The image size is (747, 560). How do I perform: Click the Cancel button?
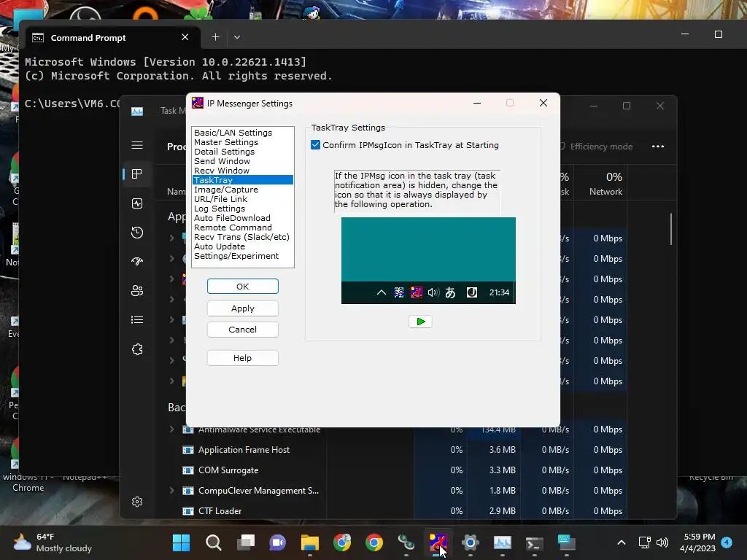242,330
